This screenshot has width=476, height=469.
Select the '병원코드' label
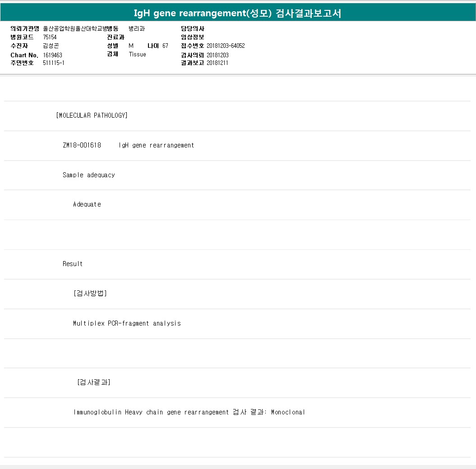(x=22, y=37)
